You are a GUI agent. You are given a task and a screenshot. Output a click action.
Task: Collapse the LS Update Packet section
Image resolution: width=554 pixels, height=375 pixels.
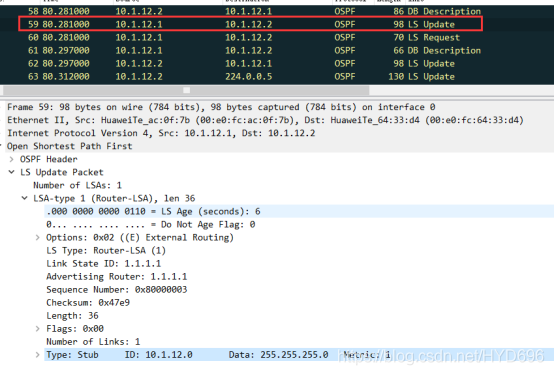tap(12, 172)
